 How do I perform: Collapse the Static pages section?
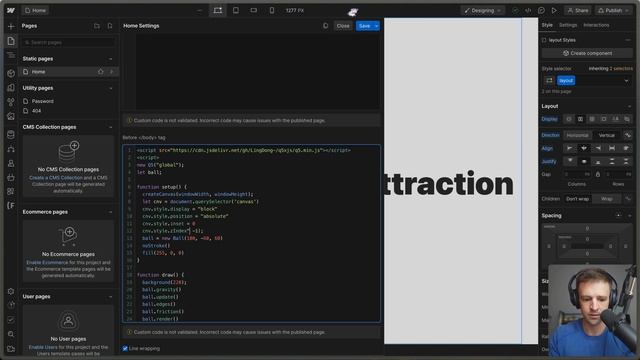point(110,59)
